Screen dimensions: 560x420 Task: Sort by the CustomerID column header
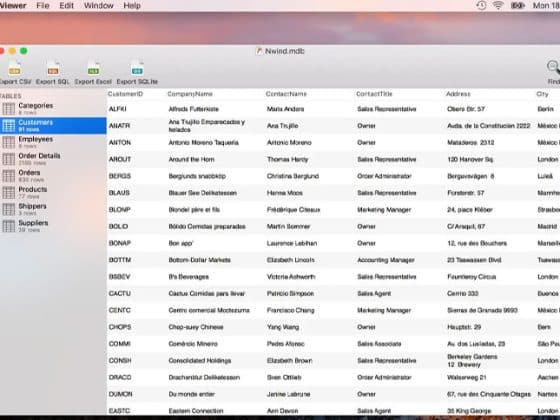(125, 94)
